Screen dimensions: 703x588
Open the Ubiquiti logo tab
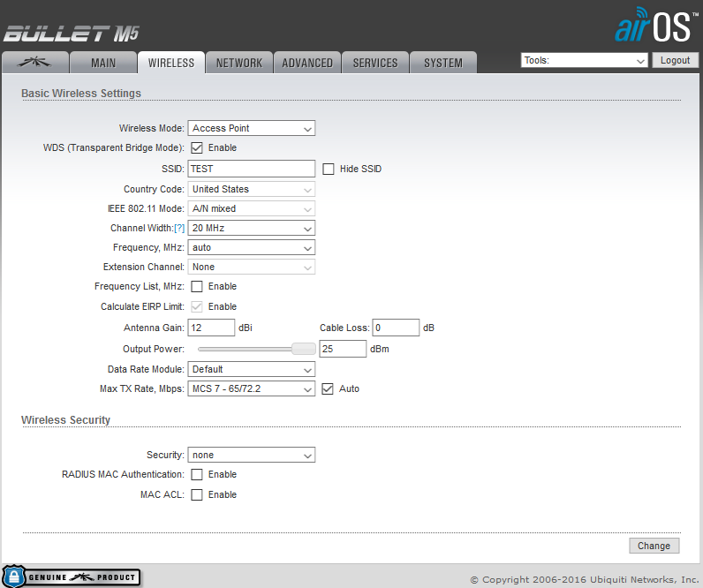pos(35,63)
